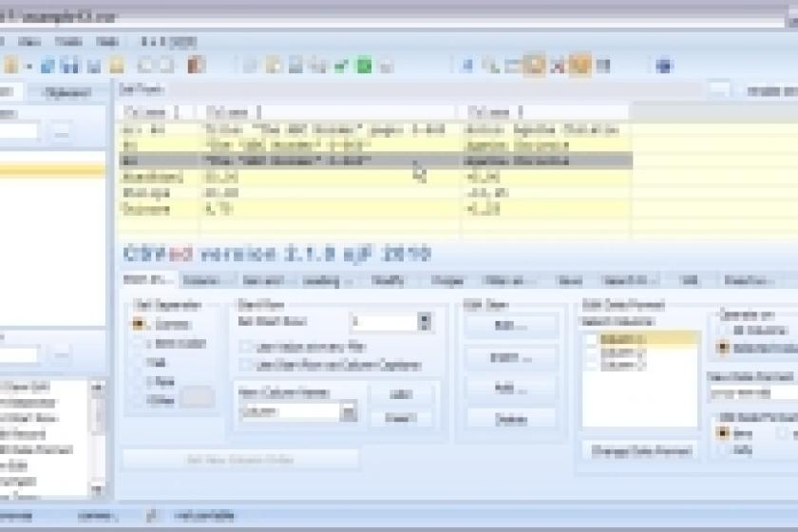798x532 pixels.
Task: Select the Tab separator radio button
Action: click(138, 363)
